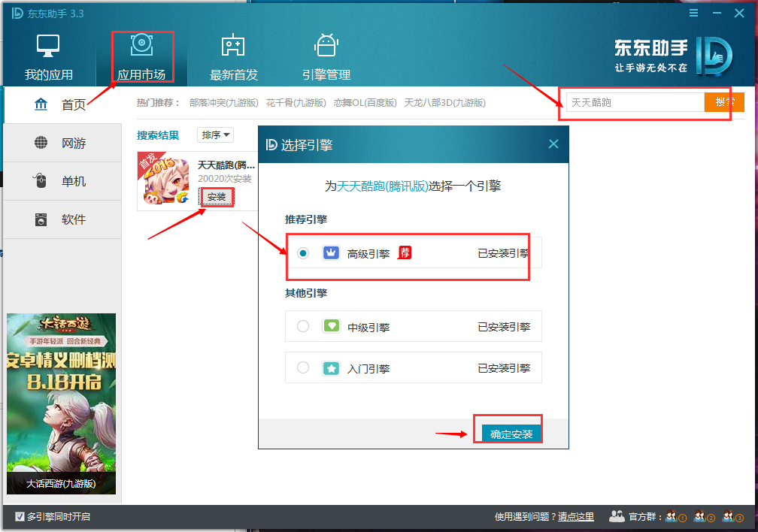
Task: Select the 入门引擎 radio button
Action: (x=303, y=367)
